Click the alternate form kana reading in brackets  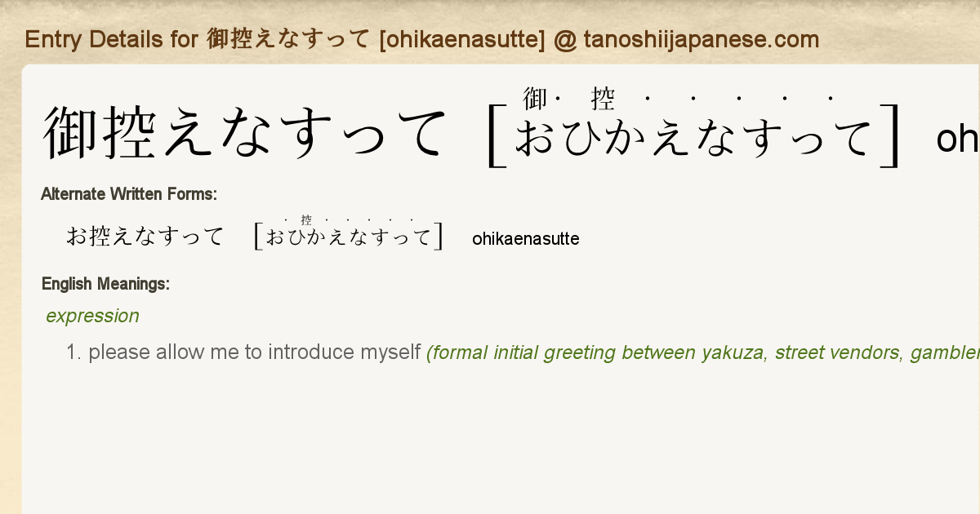(349, 237)
